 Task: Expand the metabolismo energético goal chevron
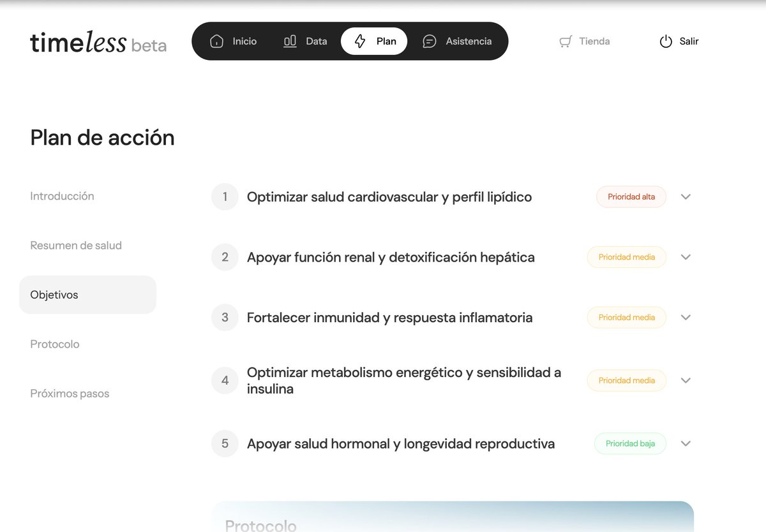tap(686, 380)
